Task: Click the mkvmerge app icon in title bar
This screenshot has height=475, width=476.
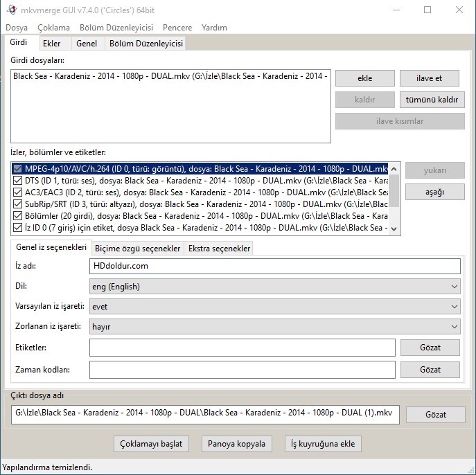Action: pos(10,10)
